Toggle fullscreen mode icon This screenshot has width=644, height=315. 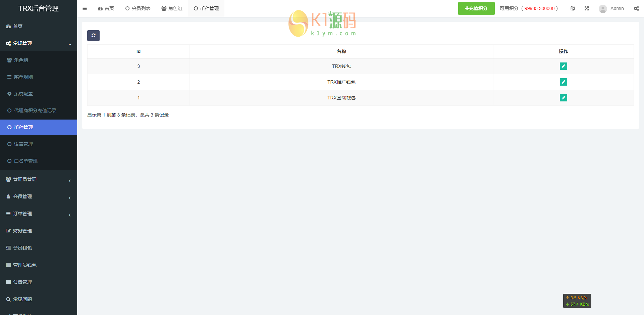coord(587,8)
